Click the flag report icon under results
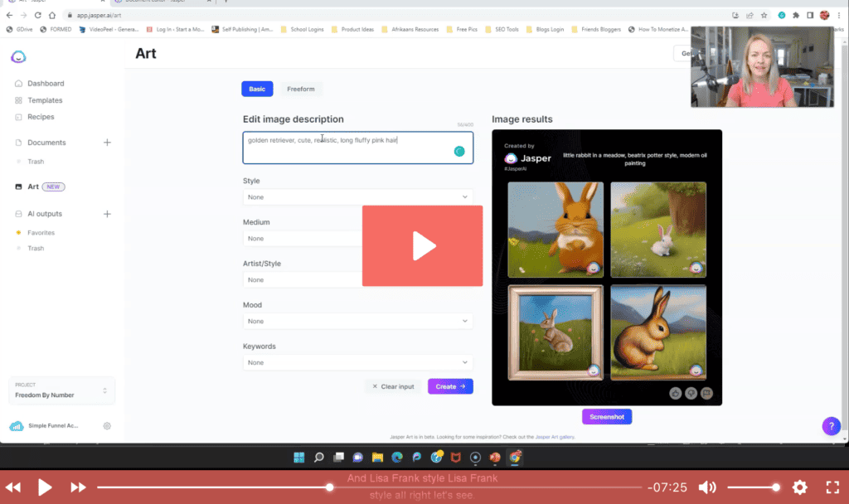 (706, 394)
